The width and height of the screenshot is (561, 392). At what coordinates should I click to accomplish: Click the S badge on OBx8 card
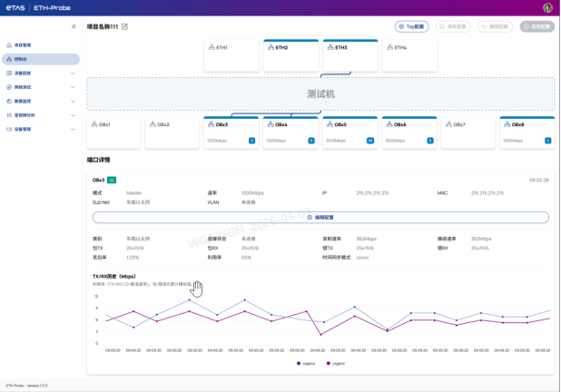547,141
